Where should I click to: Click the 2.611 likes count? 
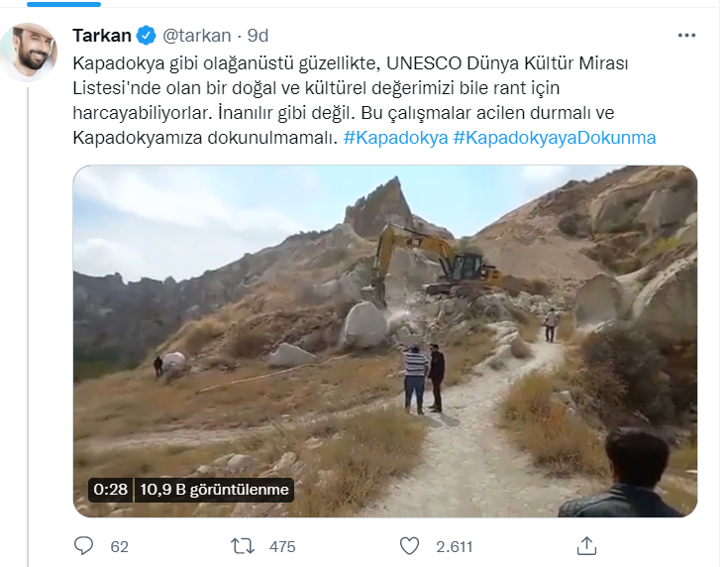tap(454, 546)
